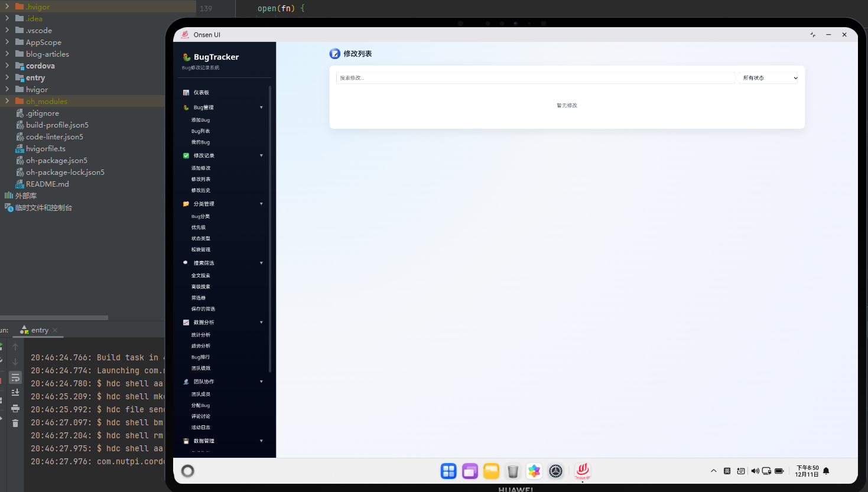Open the yellow file manager in dock
Image resolution: width=868 pixels, height=492 pixels.
[x=491, y=471]
